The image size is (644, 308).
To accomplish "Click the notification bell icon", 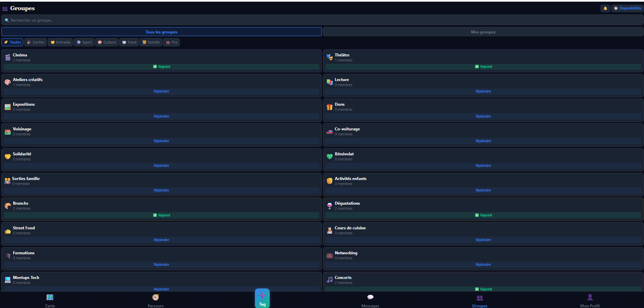I will [605, 8].
